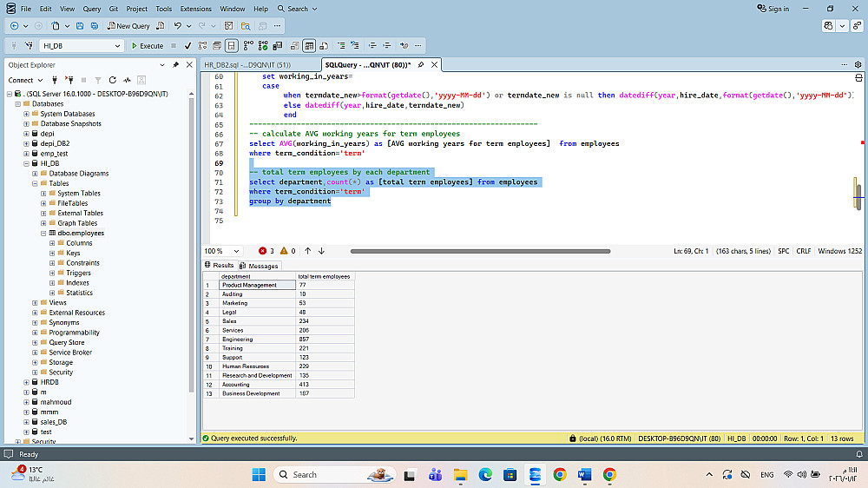Click the Undo arrow icon

pyautogui.click(x=178, y=26)
